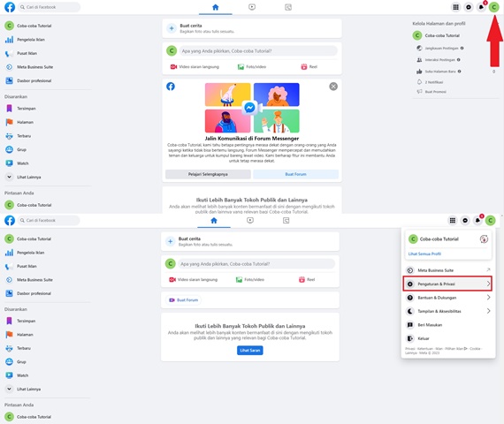504x424 pixels.
Task: Click the Beri Masukan feedback icon
Action: [x=410, y=325]
